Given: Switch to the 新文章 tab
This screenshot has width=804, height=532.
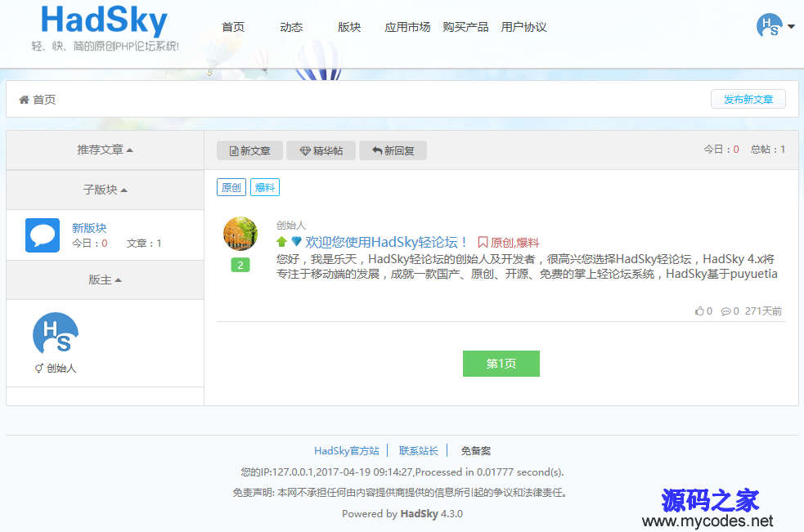Looking at the screenshot, I should pos(249,150).
